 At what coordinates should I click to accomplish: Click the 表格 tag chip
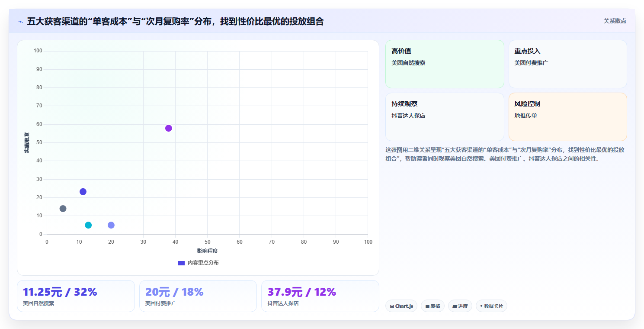click(433, 306)
